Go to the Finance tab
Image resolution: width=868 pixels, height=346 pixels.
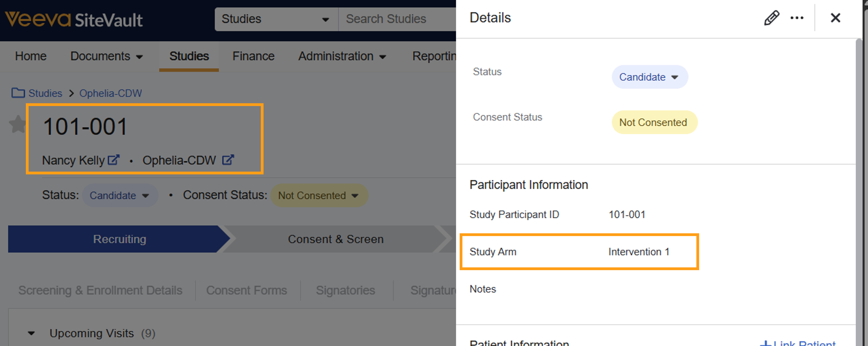click(253, 56)
